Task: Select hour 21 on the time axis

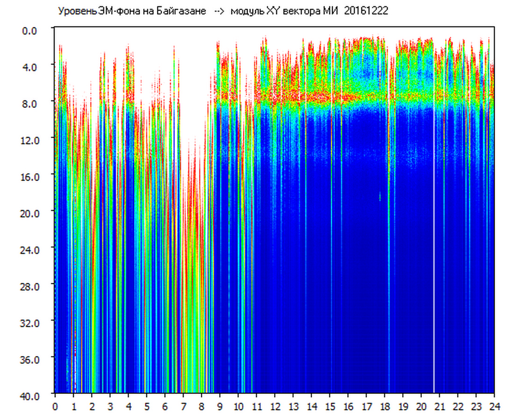Action: click(x=440, y=406)
